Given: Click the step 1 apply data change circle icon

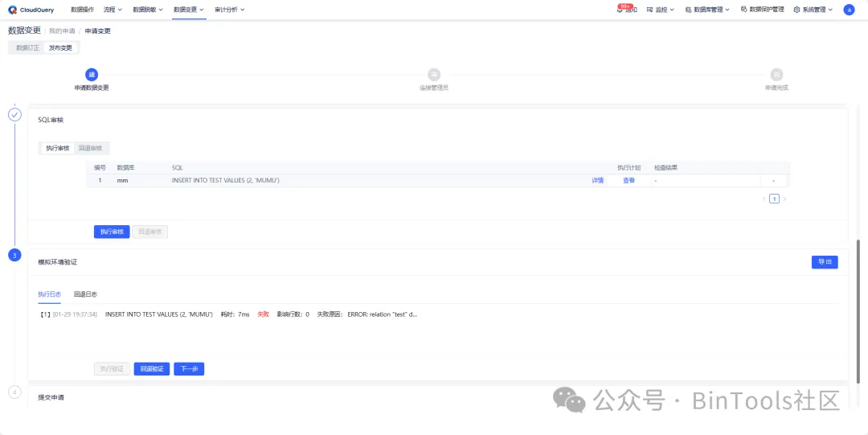Looking at the screenshot, I should [x=92, y=74].
